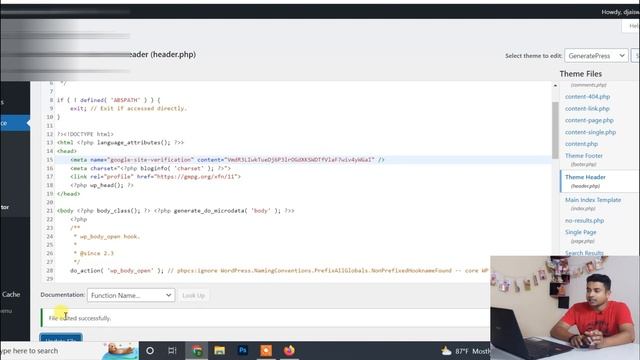Open the orange recorder app in taskbar

pyautogui.click(x=266, y=351)
